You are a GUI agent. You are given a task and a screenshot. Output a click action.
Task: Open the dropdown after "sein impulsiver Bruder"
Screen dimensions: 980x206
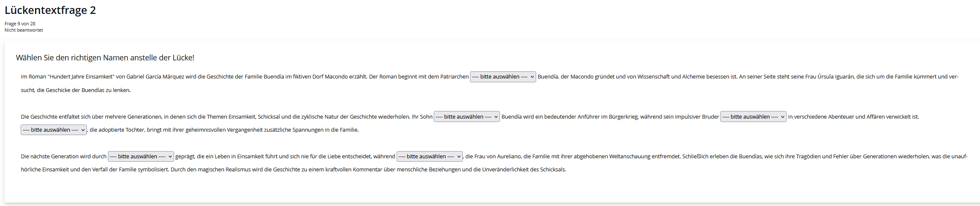coord(753,117)
